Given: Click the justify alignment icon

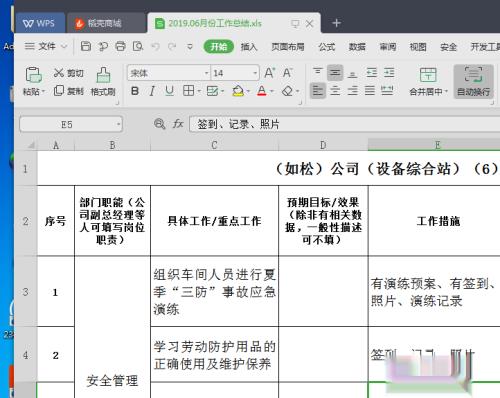Looking at the screenshot, I should point(370,91).
